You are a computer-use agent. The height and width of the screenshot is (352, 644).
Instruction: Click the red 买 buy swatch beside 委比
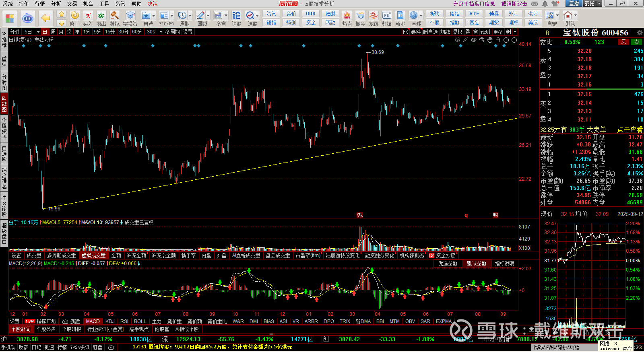(623, 42)
